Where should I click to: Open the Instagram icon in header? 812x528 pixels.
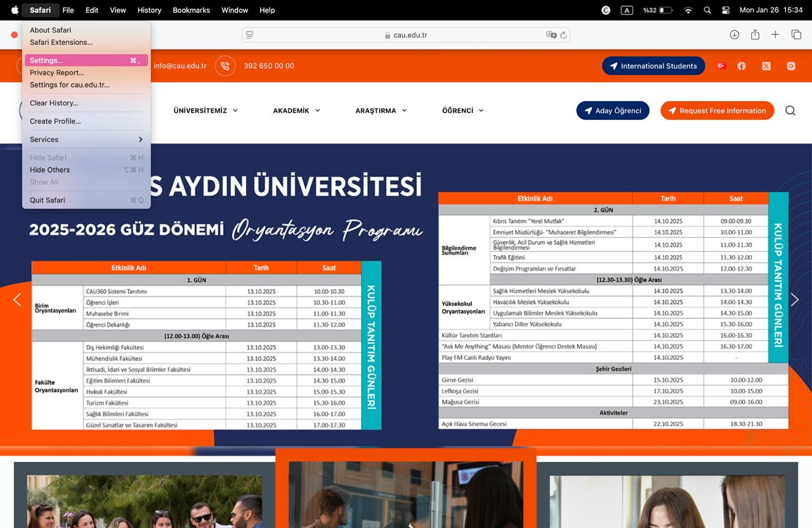click(791, 66)
